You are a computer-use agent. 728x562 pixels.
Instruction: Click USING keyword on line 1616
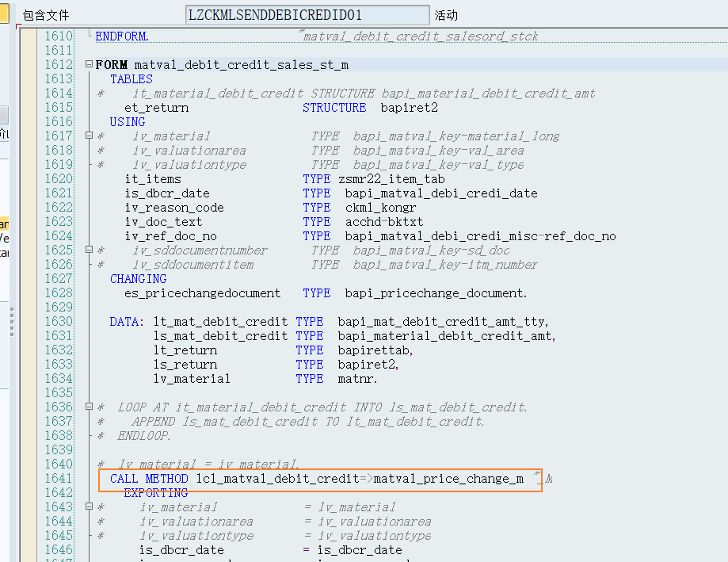128,122
